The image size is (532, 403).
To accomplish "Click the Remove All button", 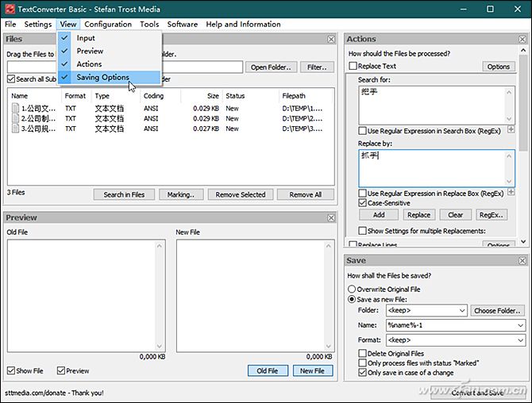I will tap(305, 194).
